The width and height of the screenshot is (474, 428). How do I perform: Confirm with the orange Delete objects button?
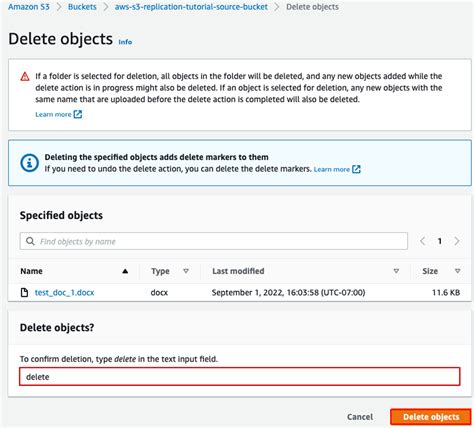pyautogui.click(x=431, y=417)
